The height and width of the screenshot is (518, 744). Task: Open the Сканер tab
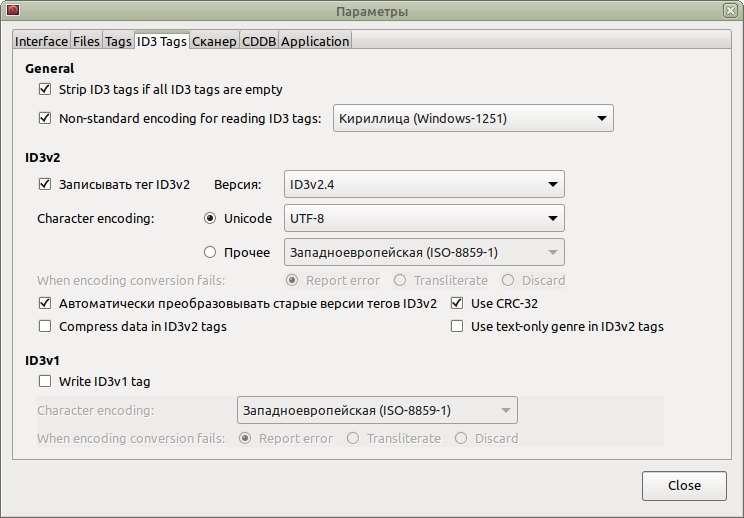point(214,41)
